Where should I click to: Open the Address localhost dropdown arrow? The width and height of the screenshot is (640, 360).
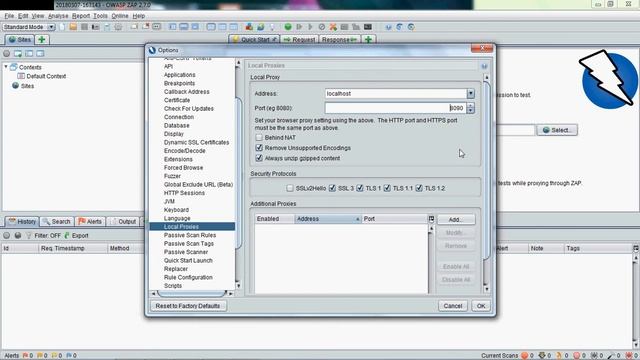coord(471,93)
